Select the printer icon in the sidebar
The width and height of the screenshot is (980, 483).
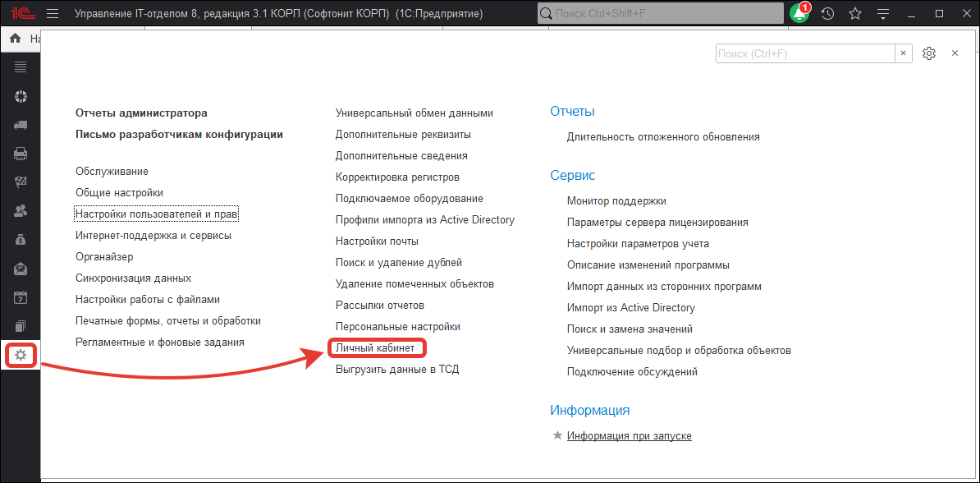[21, 154]
